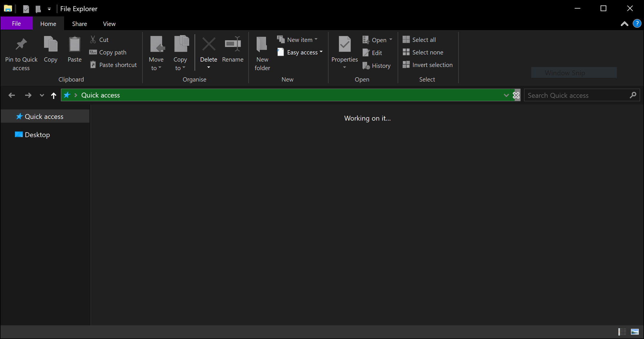This screenshot has width=644, height=339.
Task: Click the Help question mark icon
Action: 637,23
